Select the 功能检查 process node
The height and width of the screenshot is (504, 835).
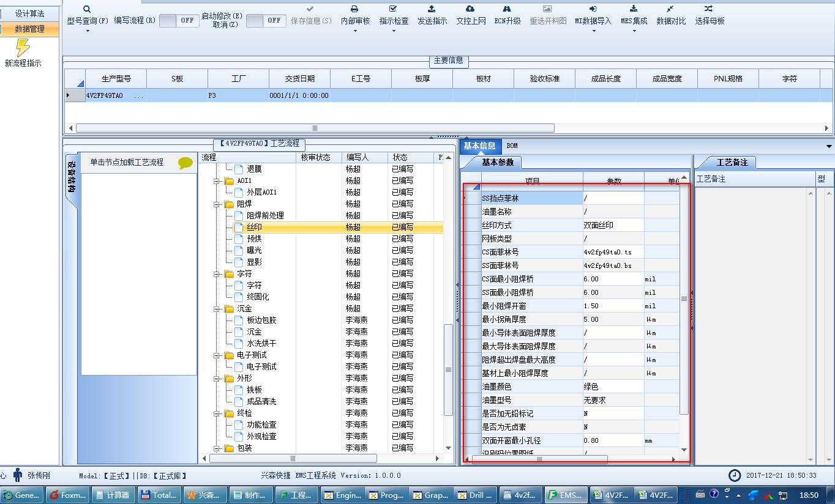(x=261, y=425)
